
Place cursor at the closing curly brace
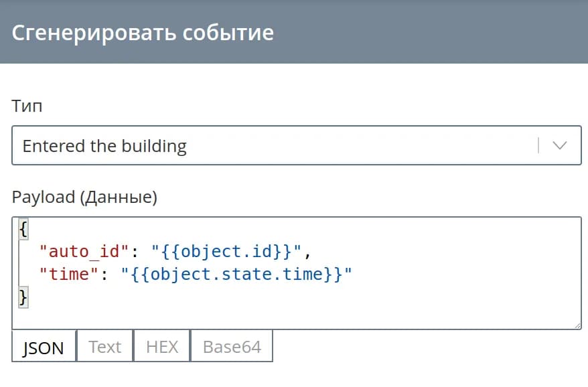point(23,296)
